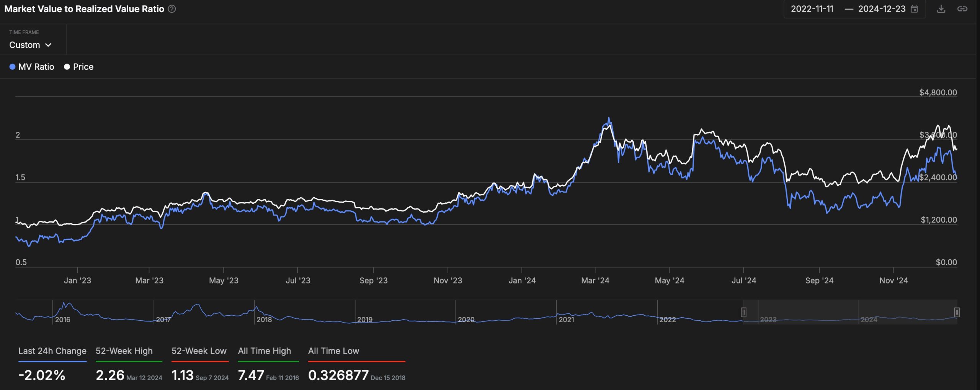Toggle visibility of the MV Ratio series
Image resolution: width=980 pixels, height=390 pixels.
[32, 66]
